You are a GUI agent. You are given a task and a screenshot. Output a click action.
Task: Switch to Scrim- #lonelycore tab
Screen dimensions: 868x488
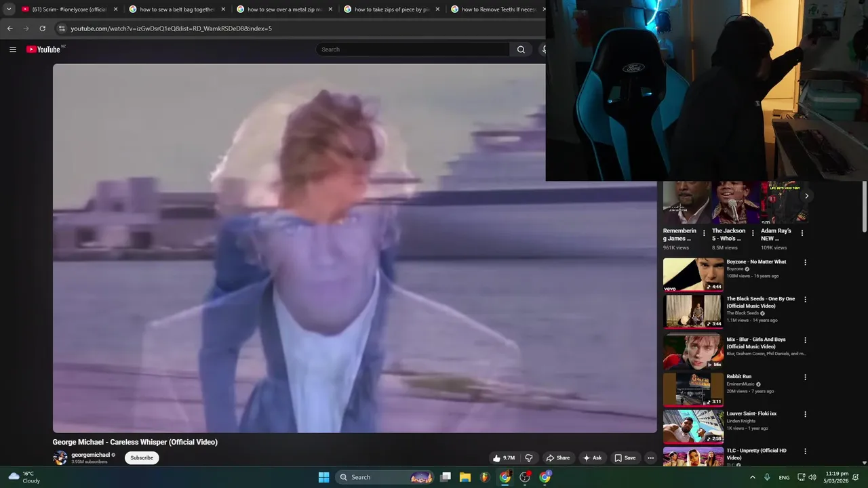coord(68,9)
